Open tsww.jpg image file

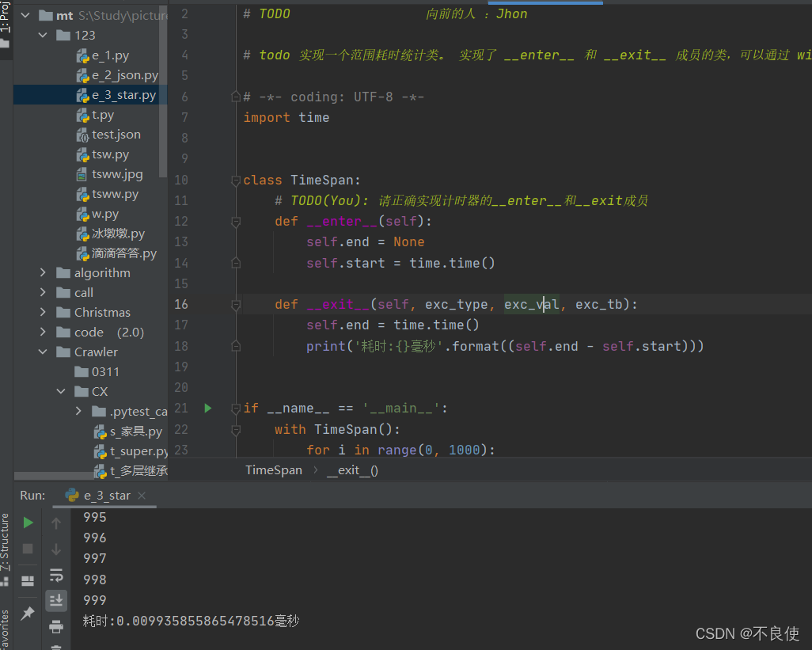click(x=109, y=174)
